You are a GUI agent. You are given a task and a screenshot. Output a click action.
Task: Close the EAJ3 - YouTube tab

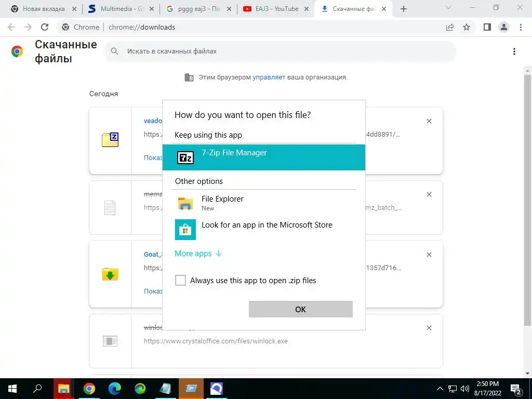pos(307,9)
